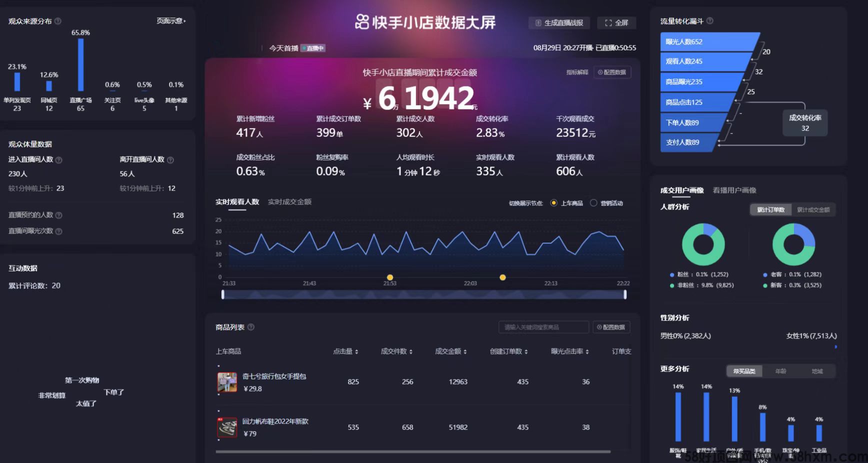Click the 直播中 live status badge
The height and width of the screenshot is (463, 868).
(313, 48)
